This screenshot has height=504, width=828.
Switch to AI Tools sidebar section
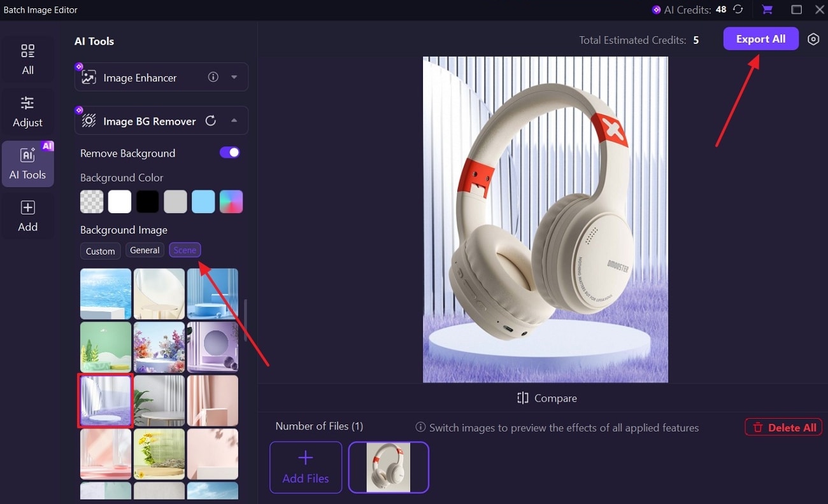28,164
